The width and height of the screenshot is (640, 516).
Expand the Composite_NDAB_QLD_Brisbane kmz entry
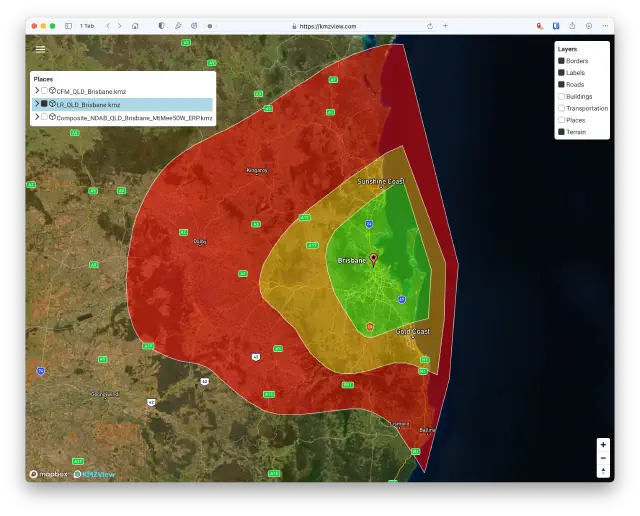(36, 117)
